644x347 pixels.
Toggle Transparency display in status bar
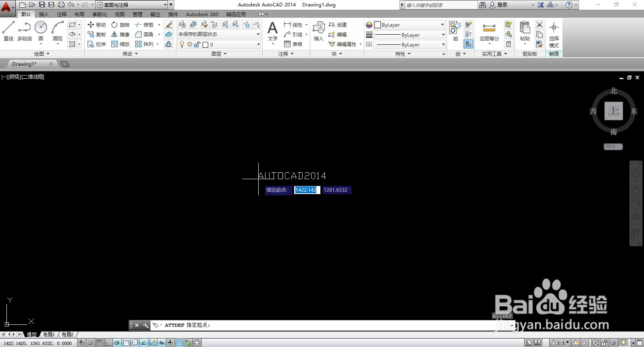(179, 343)
